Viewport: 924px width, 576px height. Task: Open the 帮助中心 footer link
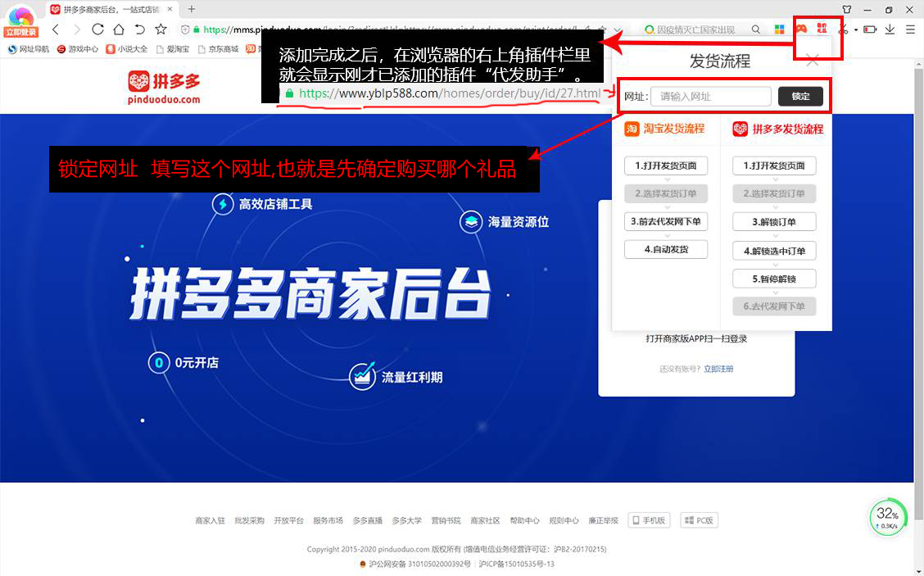point(525,520)
